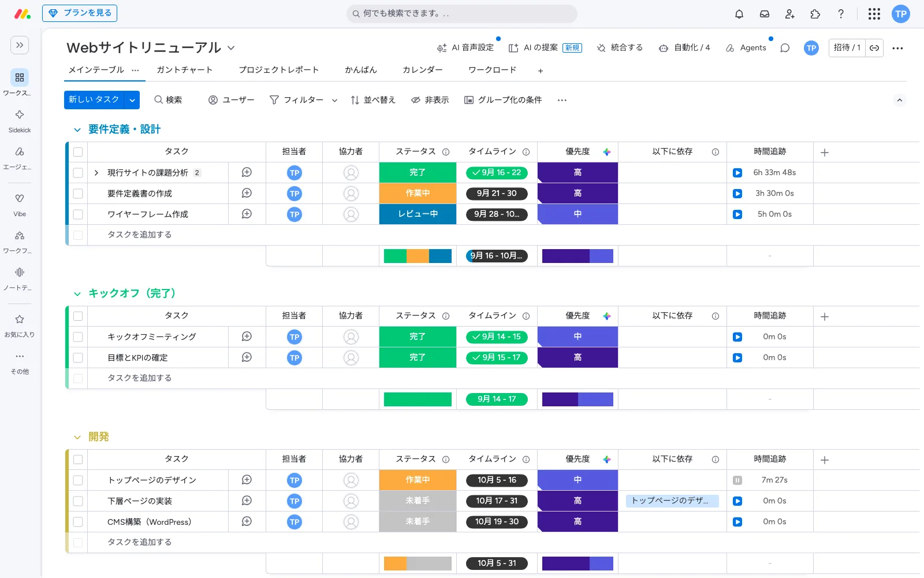Open board title dropdown next to Webサイトリニューアル
Image resolution: width=924 pixels, height=578 pixels.
coord(231,48)
